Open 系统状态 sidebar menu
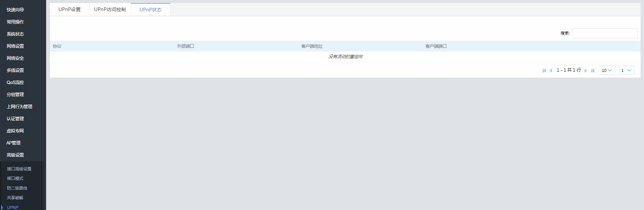 (15, 34)
